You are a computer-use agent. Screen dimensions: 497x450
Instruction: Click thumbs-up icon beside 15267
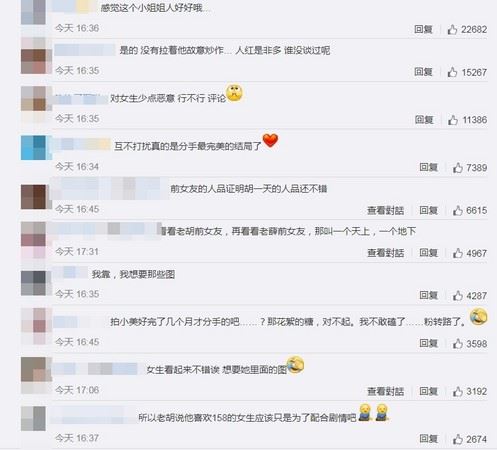click(452, 72)
